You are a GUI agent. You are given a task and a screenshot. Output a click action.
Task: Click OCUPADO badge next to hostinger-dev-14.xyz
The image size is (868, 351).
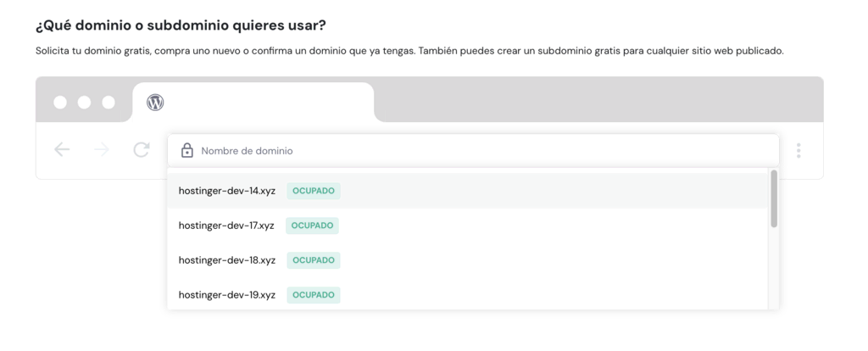tap(314, 191)
